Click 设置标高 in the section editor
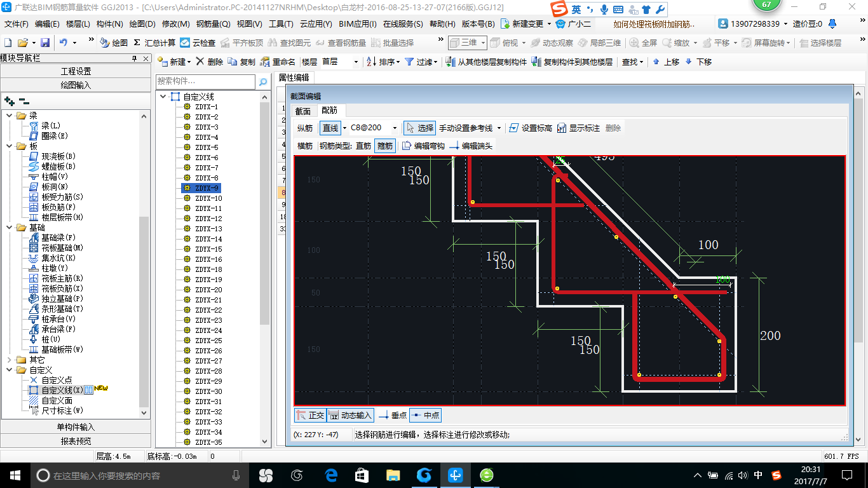The width and height of the screenshot is (868, 488). (x=530, y=128)
